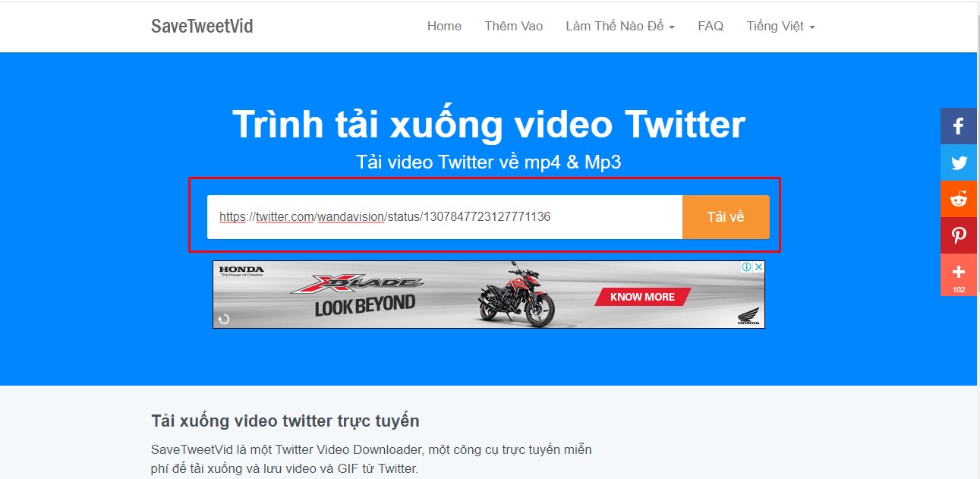This screenshot has width=980, height=479.
Task: Open the AddThis more sharing options
Action: click(958, 272)
